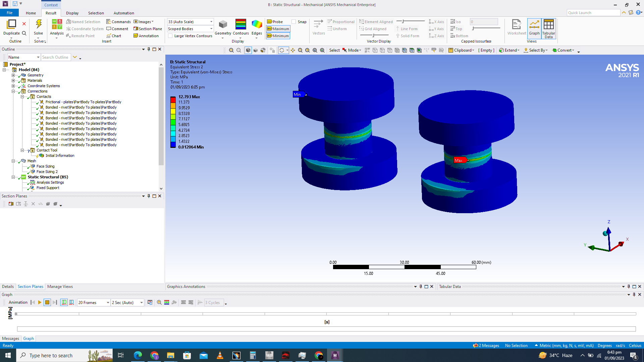The height and width of the screenshot is (362, 644).
Task: Open the 2 Sec (Auto) dropdown
Action: 127,302
